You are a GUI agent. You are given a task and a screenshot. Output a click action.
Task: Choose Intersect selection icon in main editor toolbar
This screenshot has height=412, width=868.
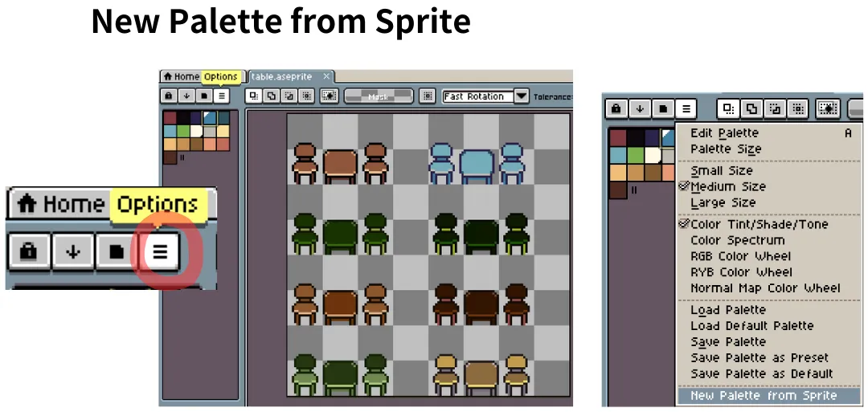[306, 96]
